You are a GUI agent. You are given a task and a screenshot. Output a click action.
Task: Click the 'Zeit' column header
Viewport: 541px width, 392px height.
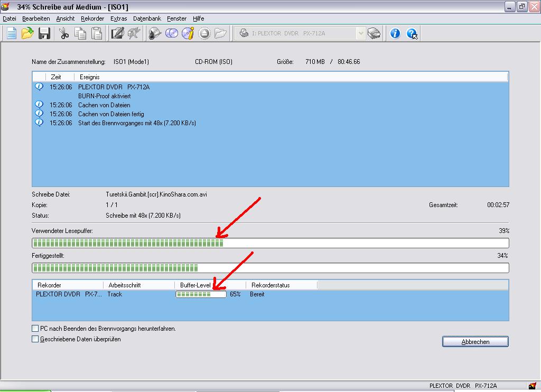[x=60, y=77]
